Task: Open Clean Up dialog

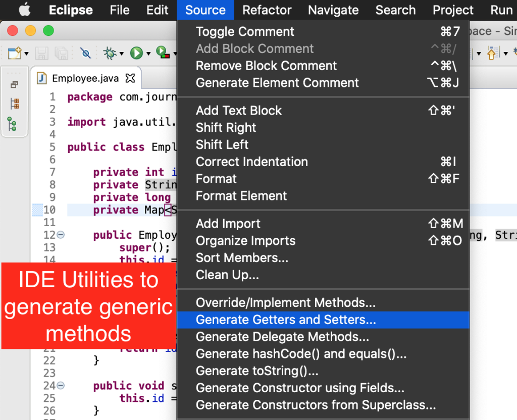Action: (x=323, y=275)
